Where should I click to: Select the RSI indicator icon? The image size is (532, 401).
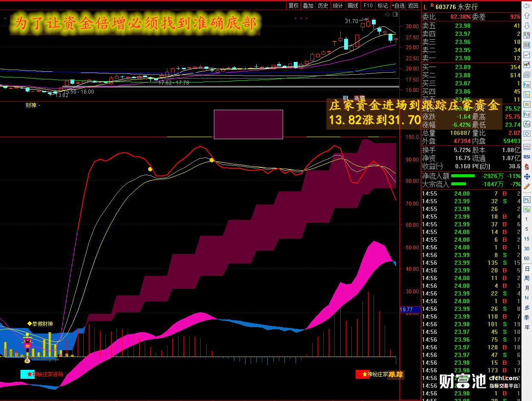527,157
